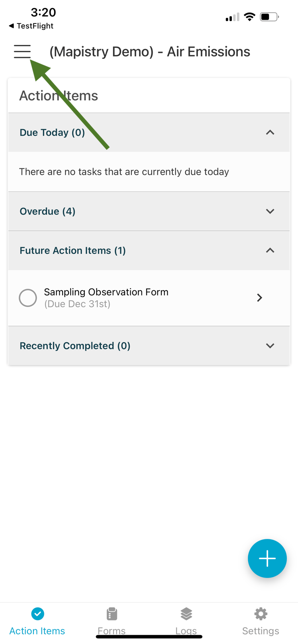The width and height of the screenshot is (298, 644).
Task: Tap the (Mapistry Demo) - Air Emissions title
Action: tap(149, 51)
